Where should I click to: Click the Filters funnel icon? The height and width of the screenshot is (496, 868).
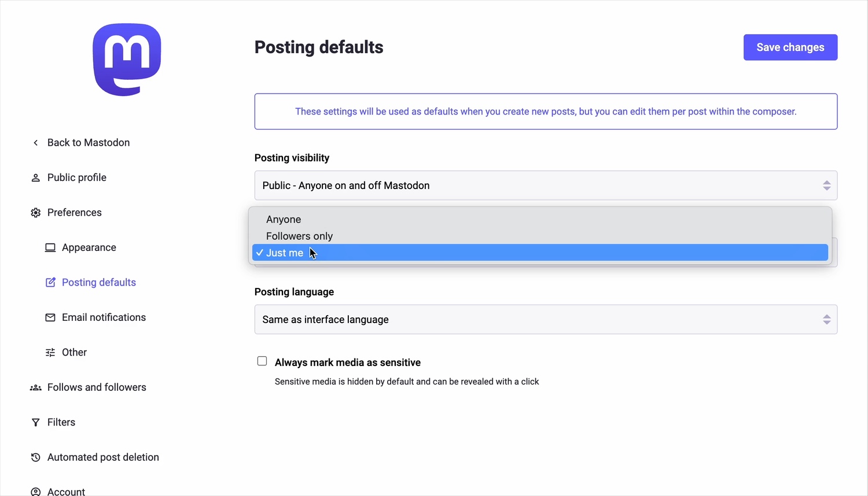[x=36, y=423]
